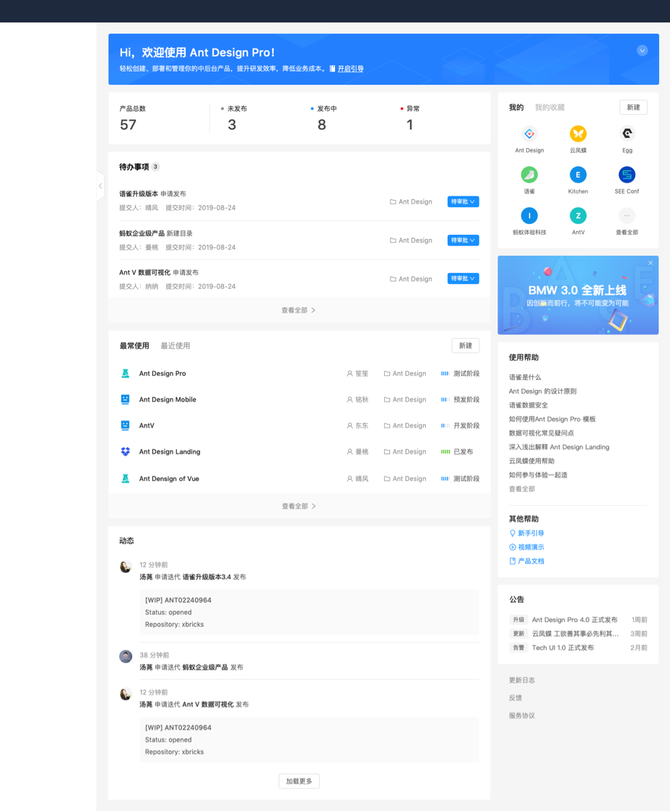Click the 加载更多 button under 动态
670x812 pixels.
[299, 781]
